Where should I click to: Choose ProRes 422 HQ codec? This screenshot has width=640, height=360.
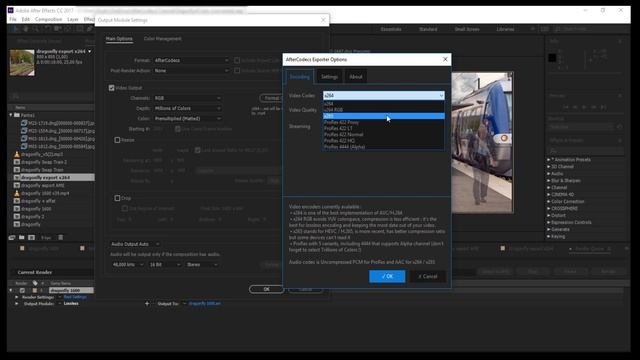[383, 140]
